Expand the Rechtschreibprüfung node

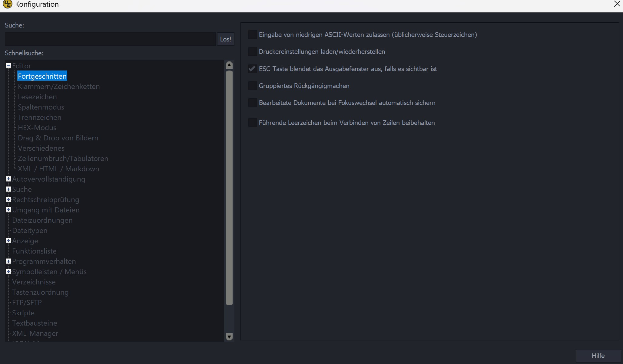pyautogui.click(x=8, y=199)
